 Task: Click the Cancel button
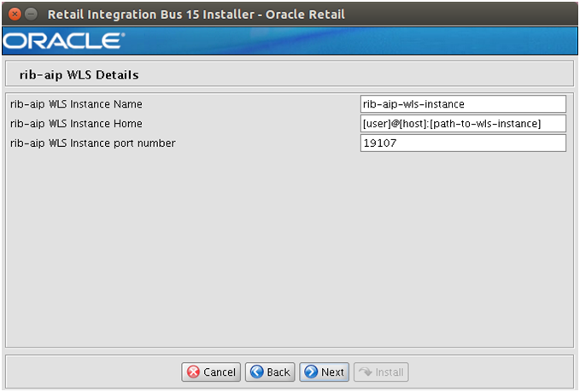211,372
